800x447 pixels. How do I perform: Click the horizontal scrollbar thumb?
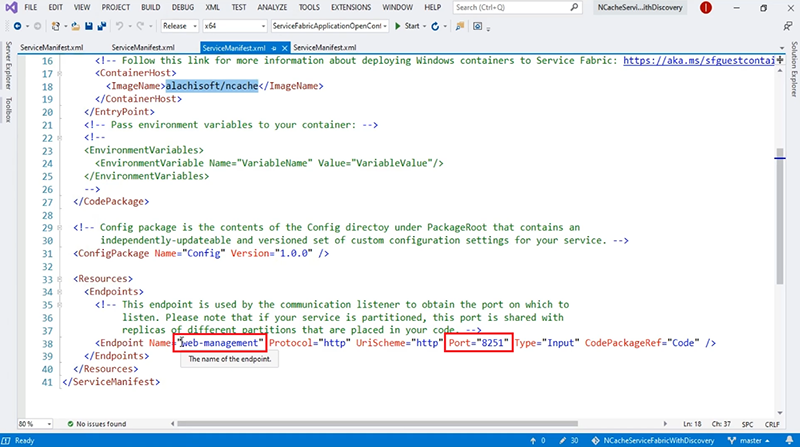tap(377, 424)
